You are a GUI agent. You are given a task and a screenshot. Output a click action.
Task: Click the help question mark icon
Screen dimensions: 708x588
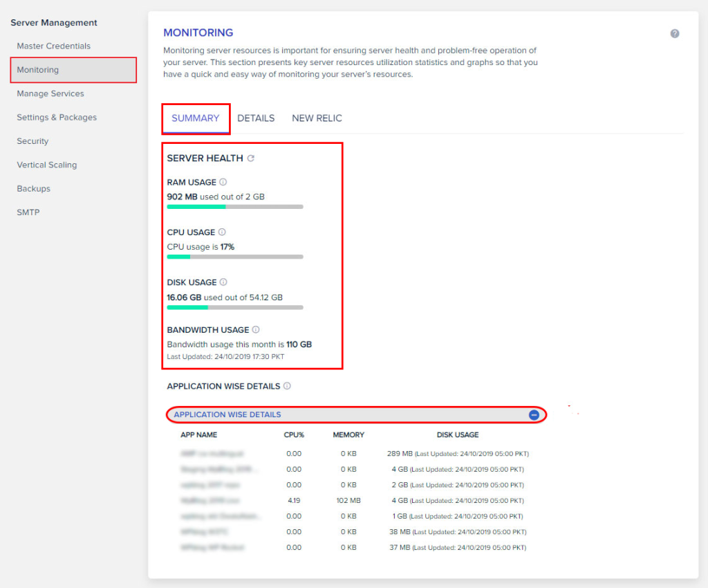675,34
